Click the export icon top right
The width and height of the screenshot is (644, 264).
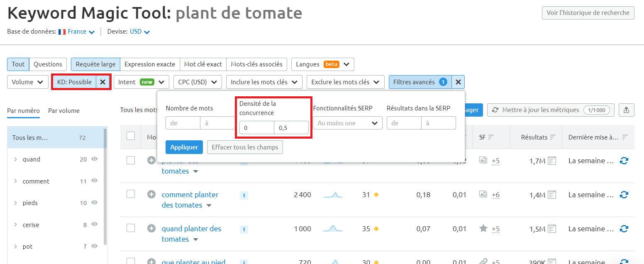[627, 110]
